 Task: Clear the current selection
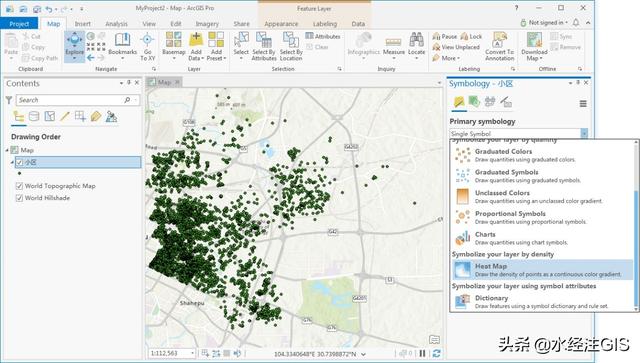[x=317, y=47]
